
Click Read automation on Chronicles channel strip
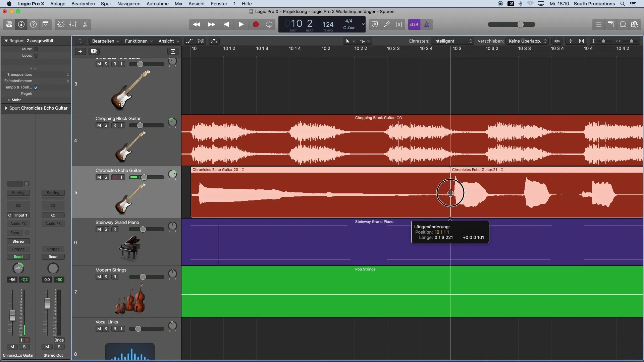click(x=18, y=257)
